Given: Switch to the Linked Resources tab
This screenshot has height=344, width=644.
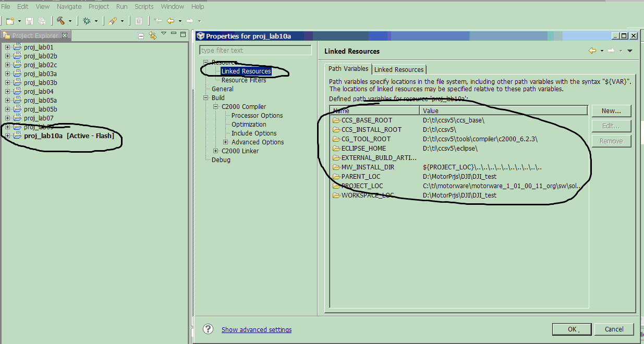Looking at the screenshot, I should pyautogui.click(x=399, y=69).
